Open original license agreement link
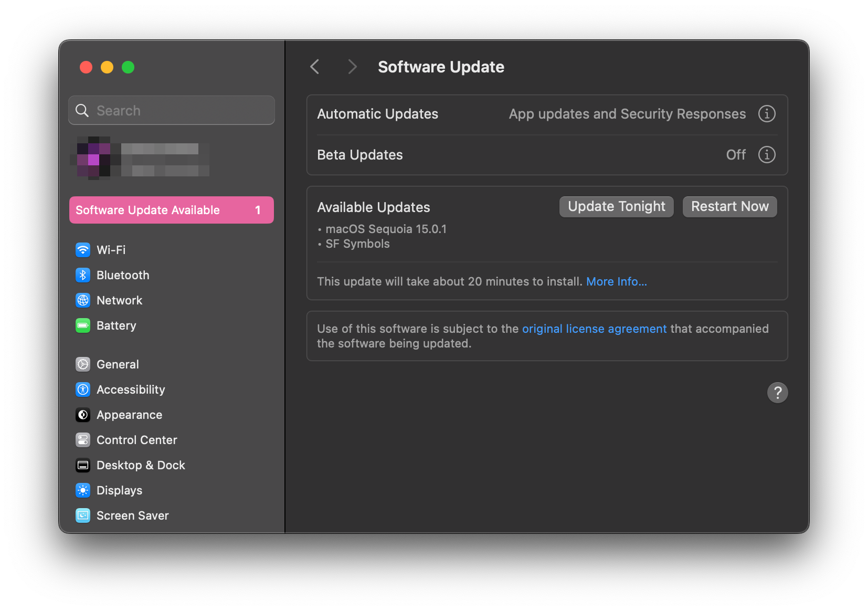 tap(594, 329)
